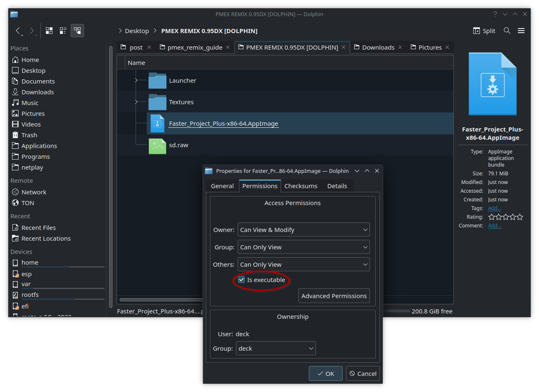Open the Ownership Group deck dropdown
The image size is (539, 392).
tap(276, 348)
